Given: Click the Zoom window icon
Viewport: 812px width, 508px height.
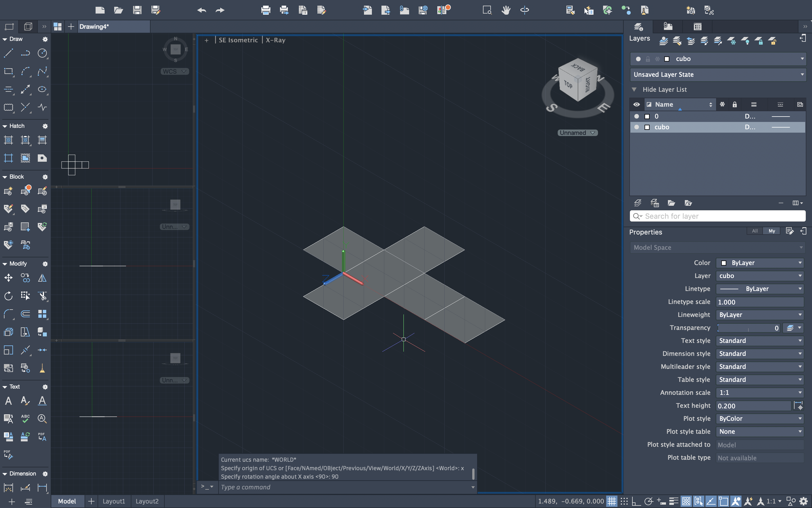Looking at the screenshot, I should [487, 10].
